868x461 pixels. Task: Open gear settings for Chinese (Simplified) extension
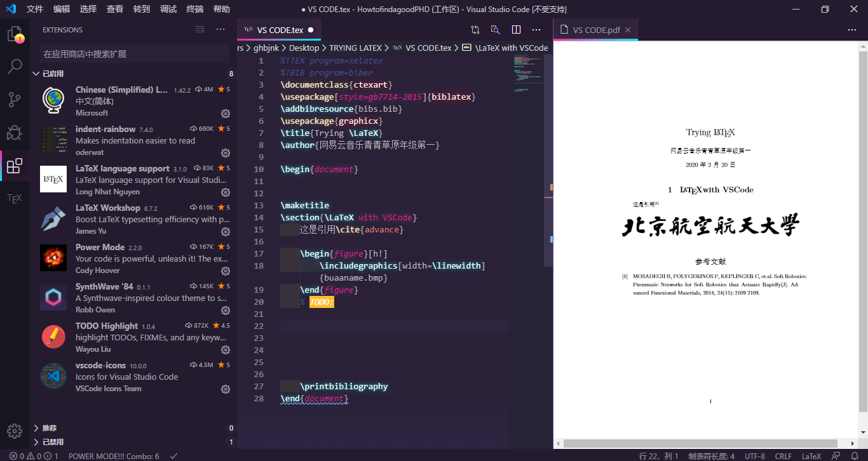click(x=225, y=114)
